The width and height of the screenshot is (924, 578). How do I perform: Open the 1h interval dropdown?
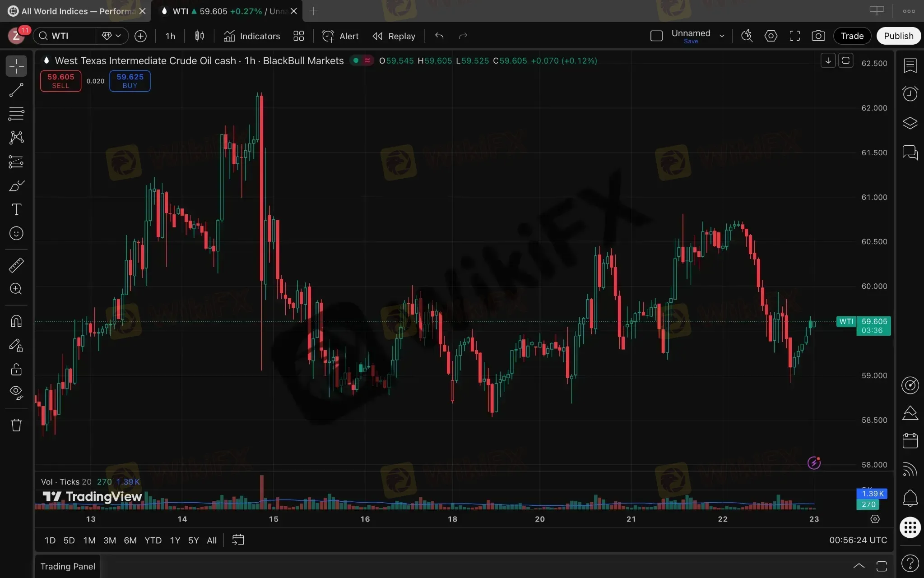tap(170, 36)
